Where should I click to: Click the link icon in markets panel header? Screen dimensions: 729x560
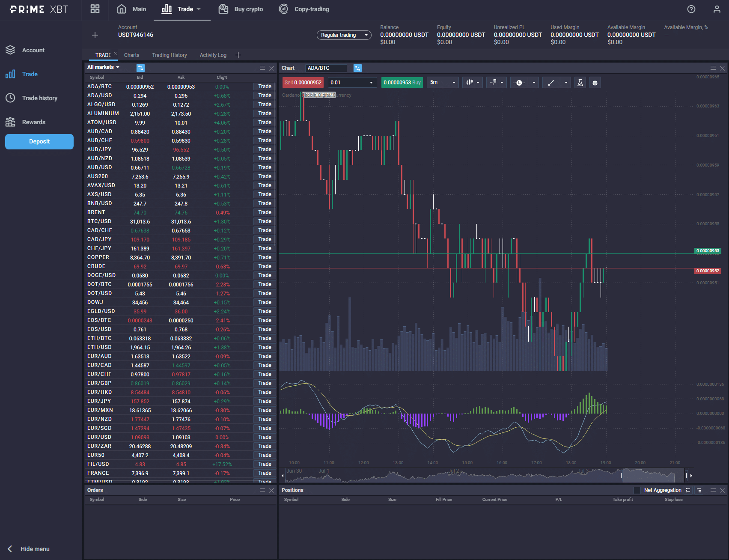pyautogui.click(x=140, y=68)
